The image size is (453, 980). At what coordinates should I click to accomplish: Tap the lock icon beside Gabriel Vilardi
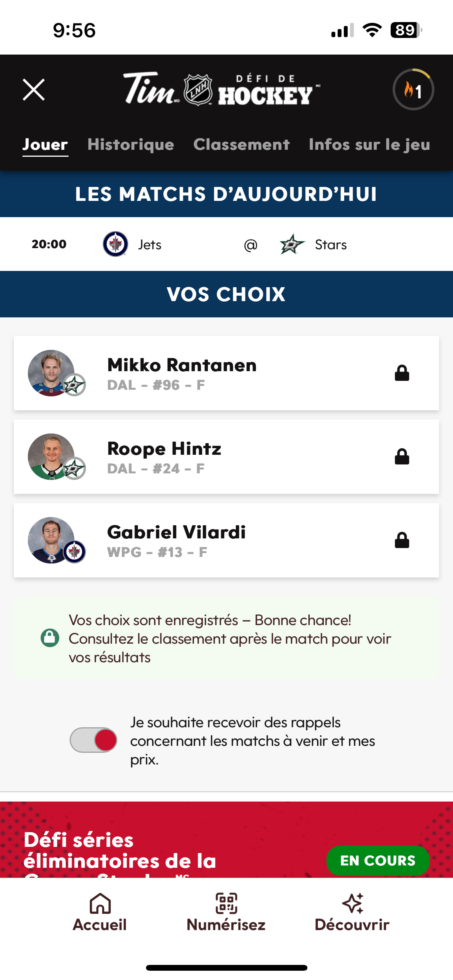coord(402,541)
